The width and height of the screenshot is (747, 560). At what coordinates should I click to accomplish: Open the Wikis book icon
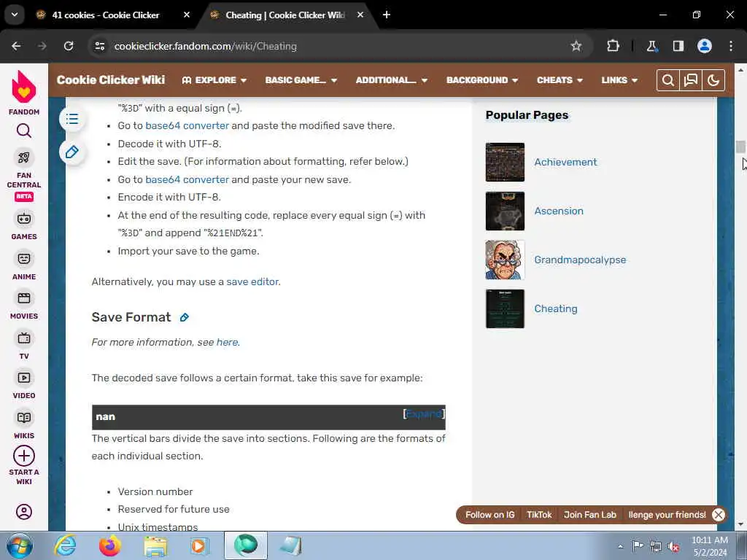coord(24,418)
